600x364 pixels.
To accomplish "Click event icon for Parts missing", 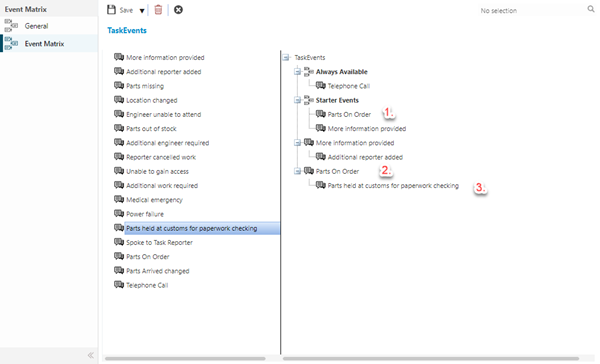I will (119, 85).
